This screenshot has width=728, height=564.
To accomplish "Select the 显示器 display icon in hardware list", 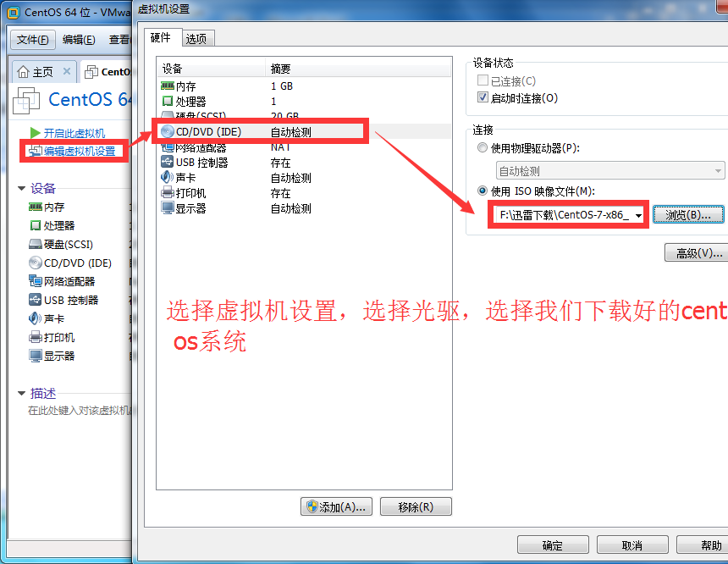I will pyautogui.click(x=167, y=207).
